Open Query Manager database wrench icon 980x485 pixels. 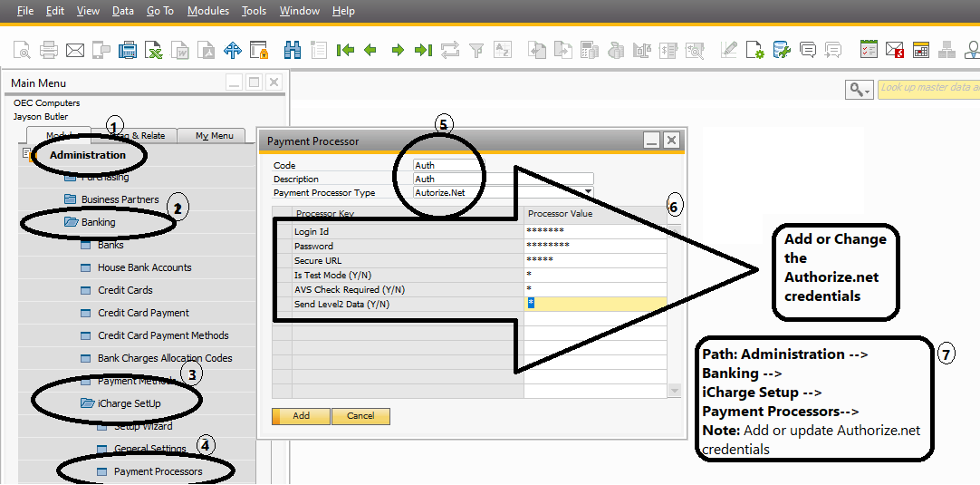point(782,50)
